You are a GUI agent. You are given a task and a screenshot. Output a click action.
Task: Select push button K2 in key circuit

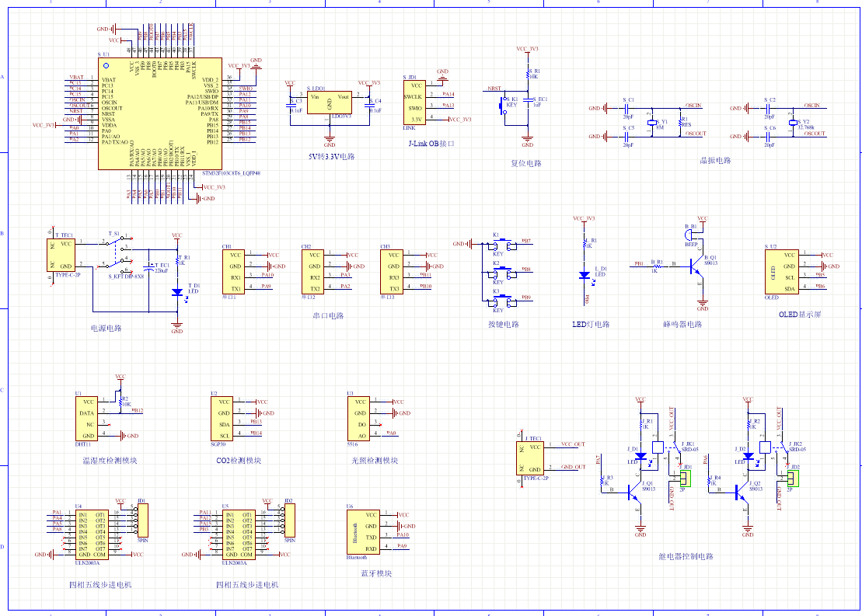503,273
